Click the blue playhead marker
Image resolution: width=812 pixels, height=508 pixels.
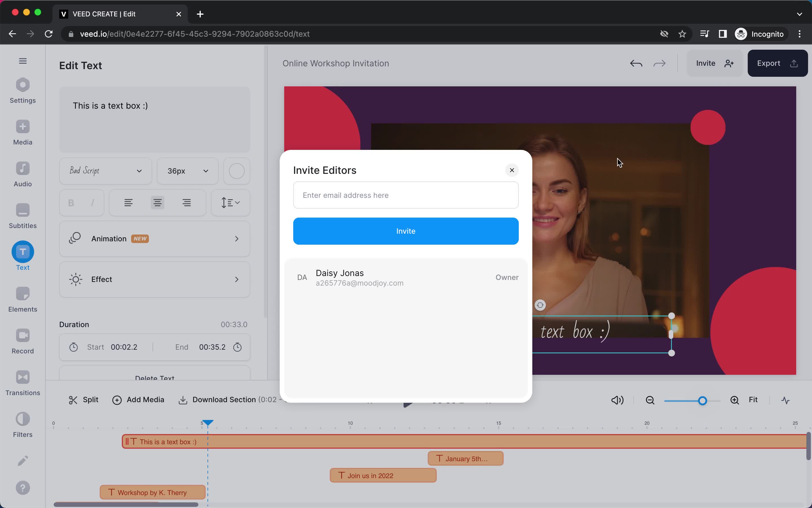[x=208, y=423]
